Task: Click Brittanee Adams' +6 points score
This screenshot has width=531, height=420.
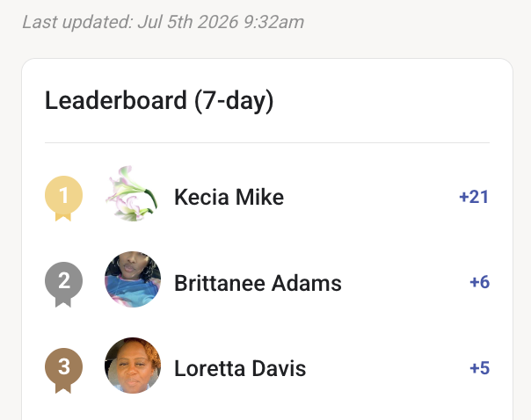Action: (479, 282)
